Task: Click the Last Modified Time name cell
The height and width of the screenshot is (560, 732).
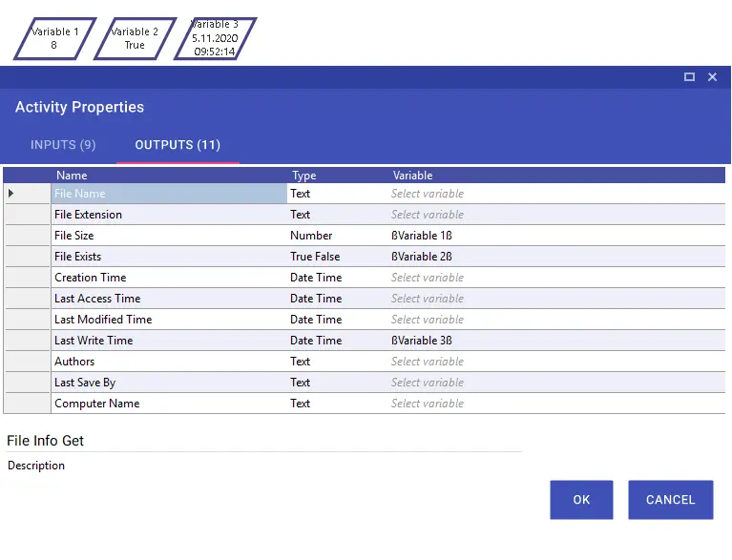Action: point(169,320)
